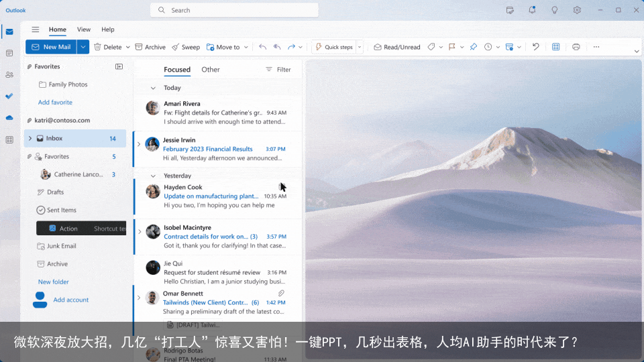Switch to the View ribbon tab
This screenshot has height=362, width=644.
tap(84, 29)
